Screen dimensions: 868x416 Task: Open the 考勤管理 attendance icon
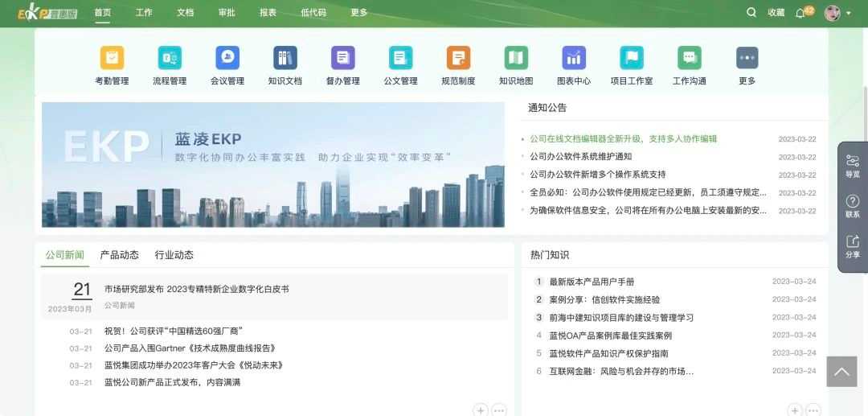[x=112, y=58]
